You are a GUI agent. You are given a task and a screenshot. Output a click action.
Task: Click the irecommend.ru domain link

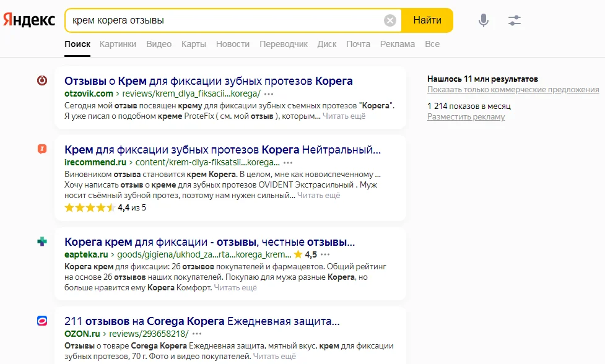(95, 162)
